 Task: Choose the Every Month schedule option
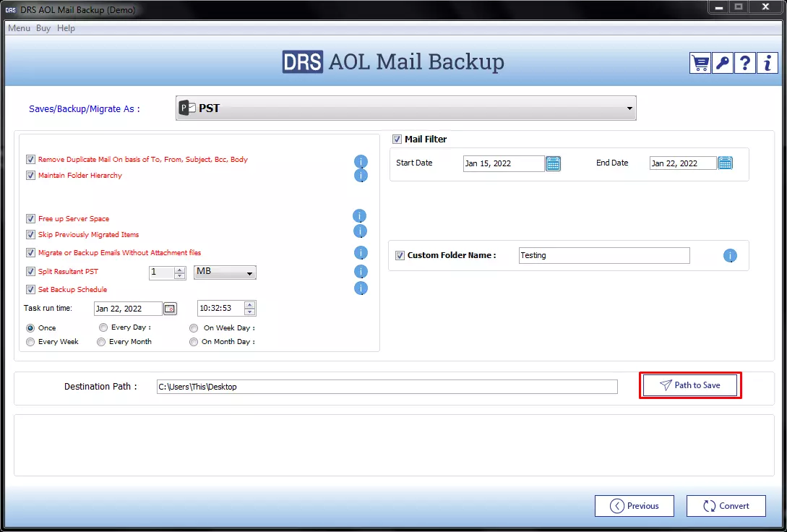(x=101, y=342)
